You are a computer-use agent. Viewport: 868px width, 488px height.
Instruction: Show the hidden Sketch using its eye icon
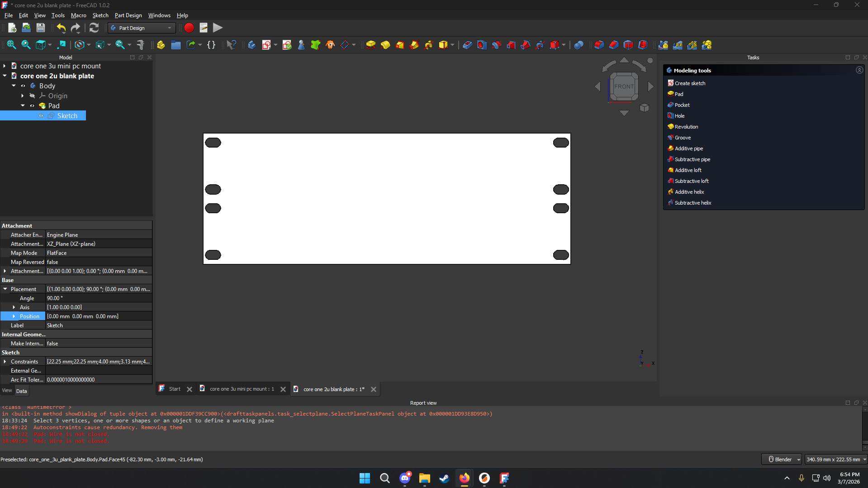pos(41,116)
